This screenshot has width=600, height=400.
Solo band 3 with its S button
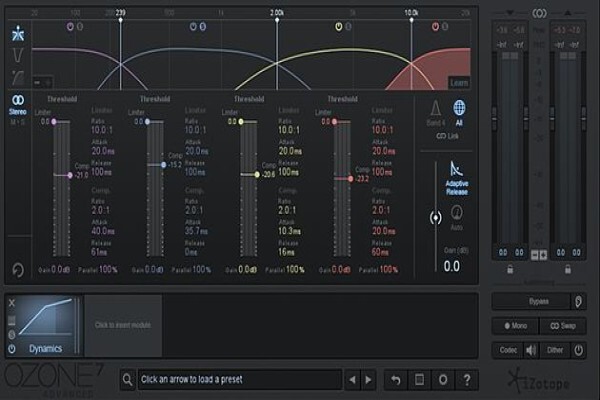348,26
